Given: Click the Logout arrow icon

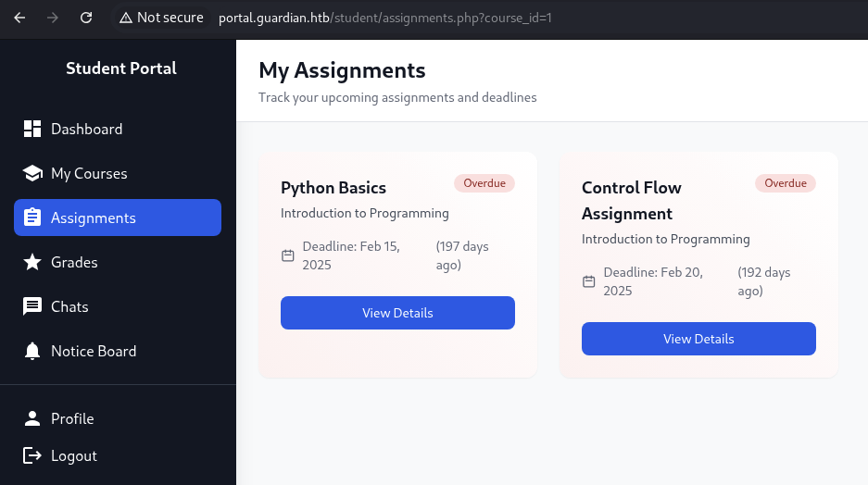Looking at the screenshot, I should point(32,455).
